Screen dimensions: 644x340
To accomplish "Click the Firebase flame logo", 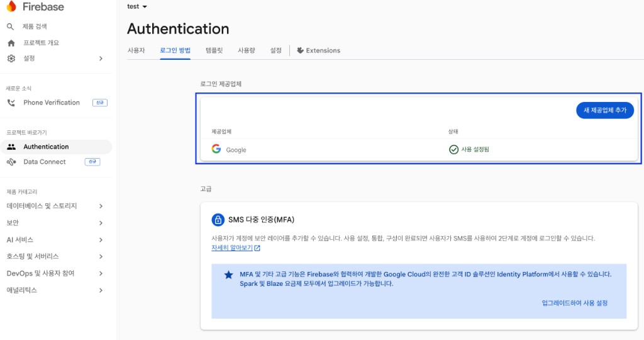I will 11,6.
